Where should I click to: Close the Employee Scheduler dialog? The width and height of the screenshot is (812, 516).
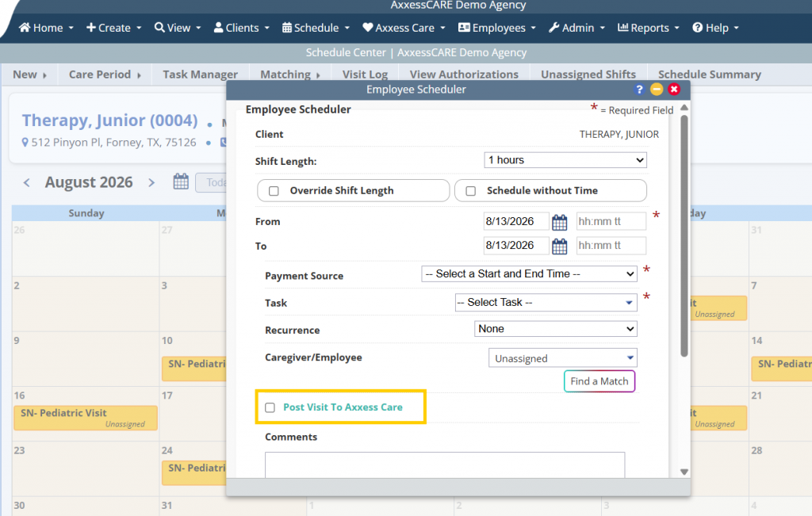(674, 90)
